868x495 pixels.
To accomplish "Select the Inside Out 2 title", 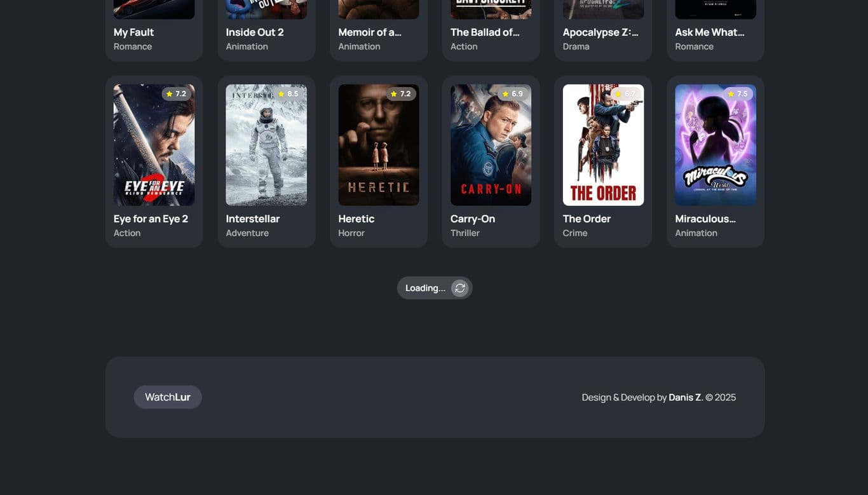I will coord(255,32).
